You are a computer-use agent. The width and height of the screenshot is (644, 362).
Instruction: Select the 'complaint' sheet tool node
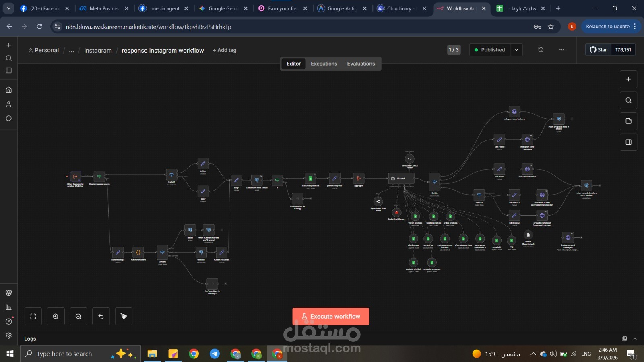coord(497,241)
